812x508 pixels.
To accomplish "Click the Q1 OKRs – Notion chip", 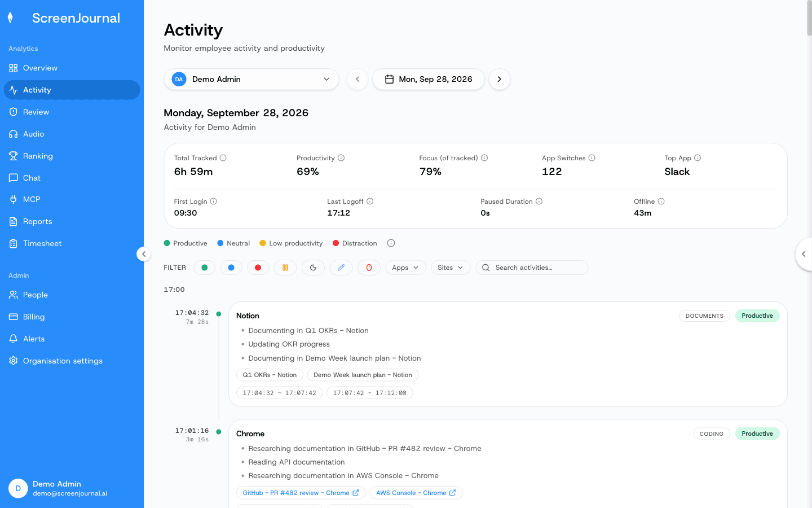I will 270,375.
